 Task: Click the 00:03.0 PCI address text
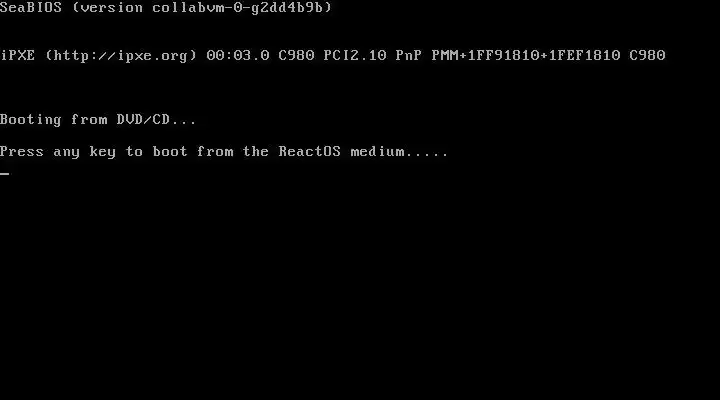(238, 56)
